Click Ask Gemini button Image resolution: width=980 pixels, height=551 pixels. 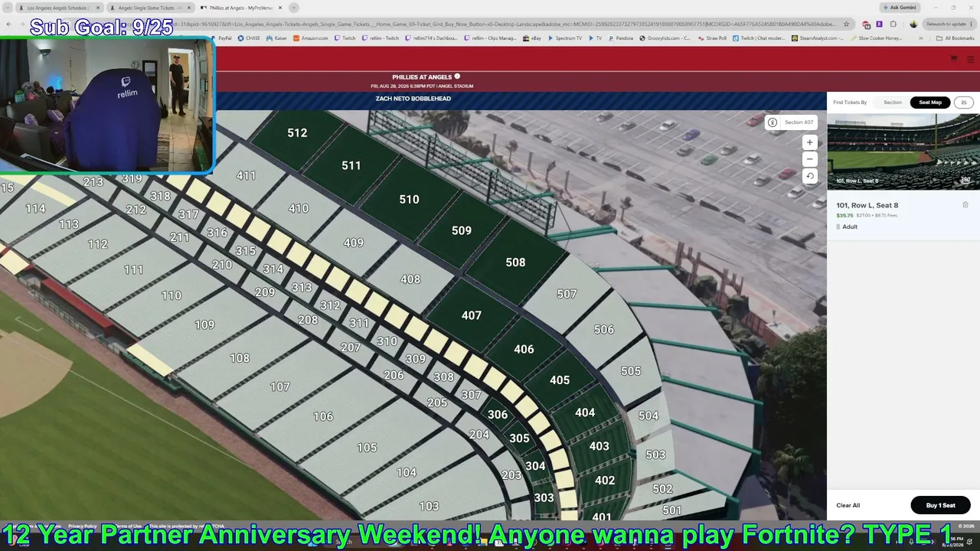point(900,8)
